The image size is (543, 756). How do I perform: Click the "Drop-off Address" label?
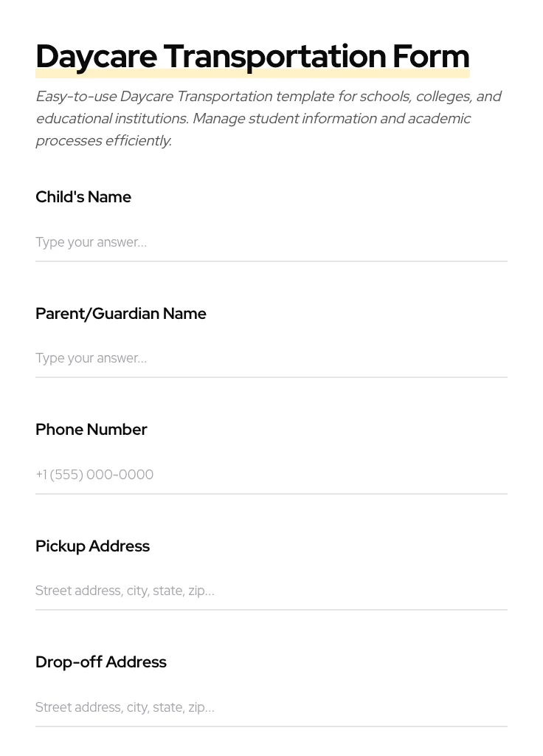click(x=101, y=662)
